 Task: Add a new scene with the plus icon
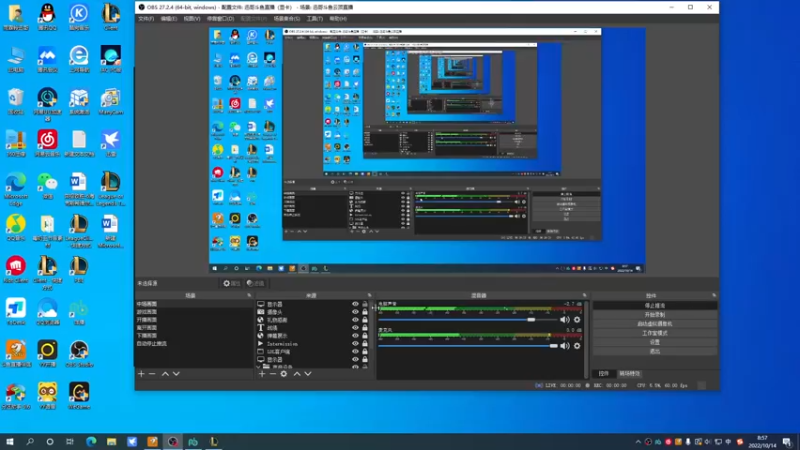point(141,374)
